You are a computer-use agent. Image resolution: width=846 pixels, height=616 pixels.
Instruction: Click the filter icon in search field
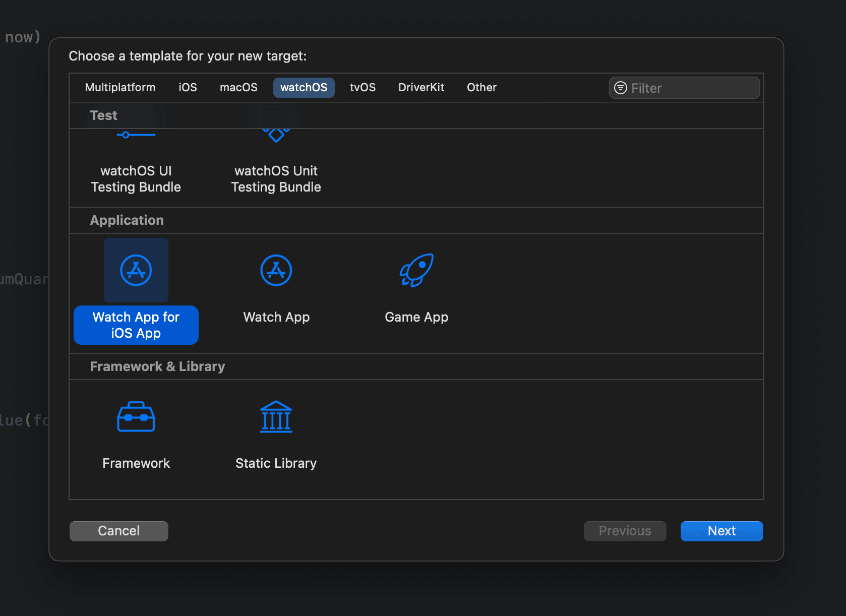tap(621, 88)
